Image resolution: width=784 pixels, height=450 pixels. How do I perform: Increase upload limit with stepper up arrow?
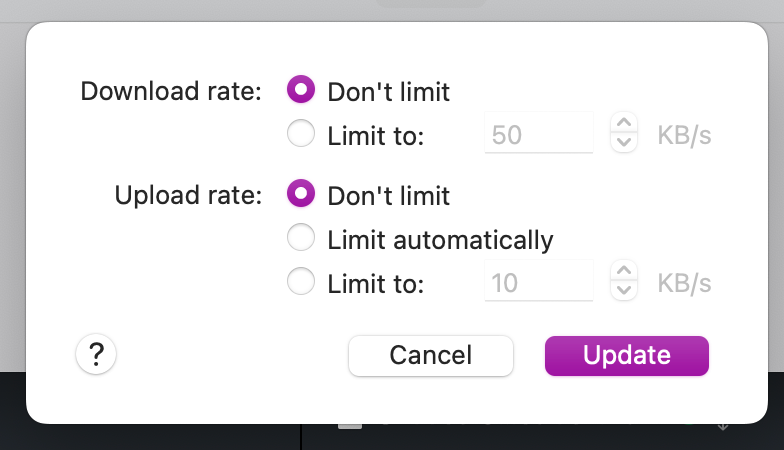(623, 274)
